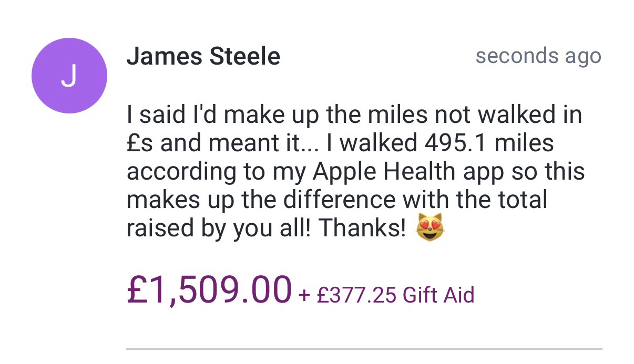
Task: Click the "Gift Aid" label
Action: tap(438, 295)
